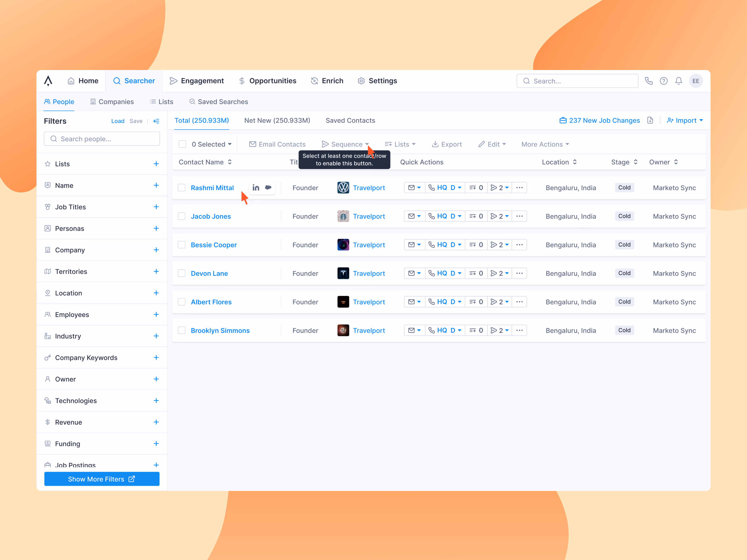Select the Bessie Cooper checkbox
The width and height of the screenshot is (747, 560).
pos(182,245)
